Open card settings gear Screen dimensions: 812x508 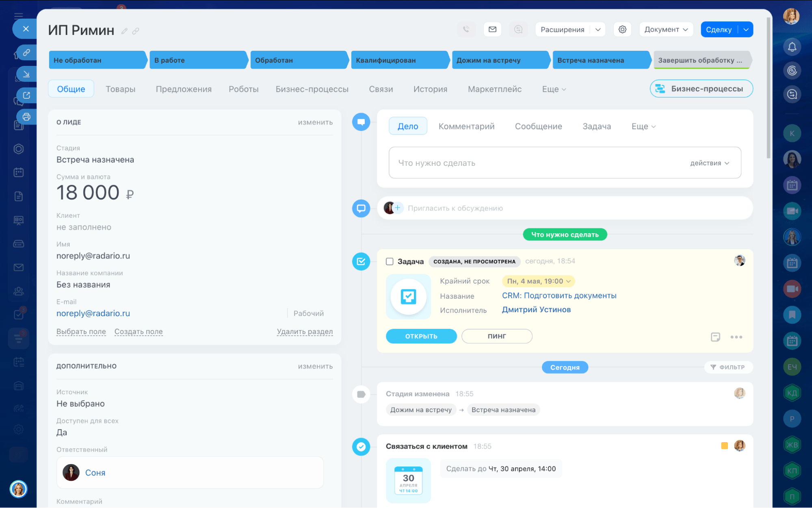click(622, 29)
